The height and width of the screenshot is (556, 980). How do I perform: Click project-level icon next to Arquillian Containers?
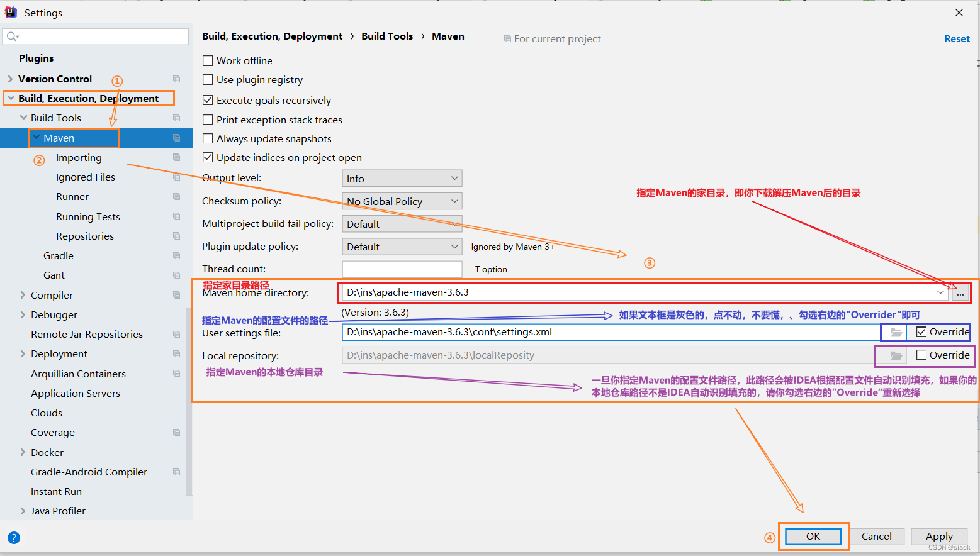point(176,374)
